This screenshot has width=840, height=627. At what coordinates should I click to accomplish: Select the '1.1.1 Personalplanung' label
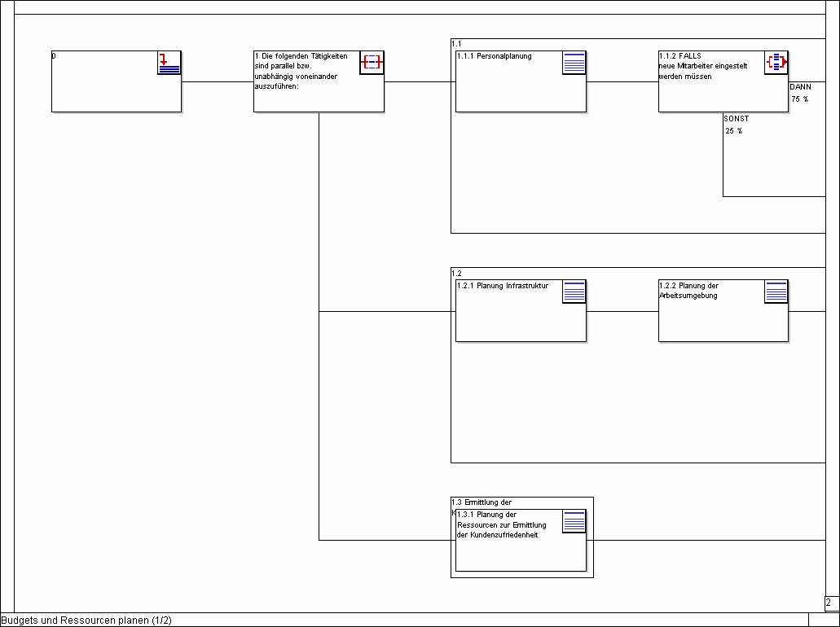495,56
